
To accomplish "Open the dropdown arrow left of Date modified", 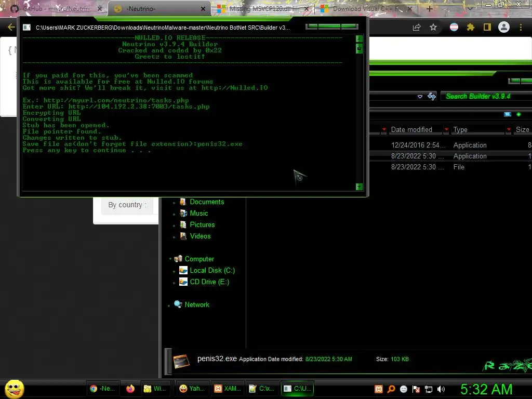I will pyautogui.click(x=384, y=129).
